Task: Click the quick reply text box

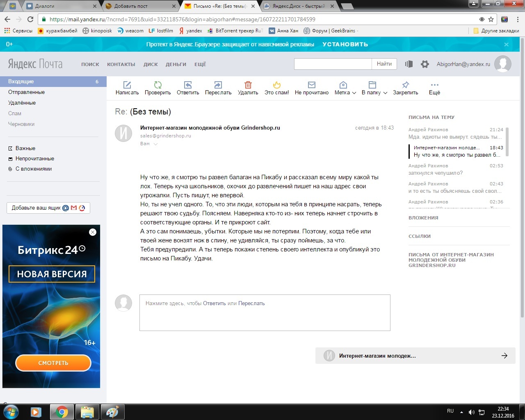Action: [265, 313]
